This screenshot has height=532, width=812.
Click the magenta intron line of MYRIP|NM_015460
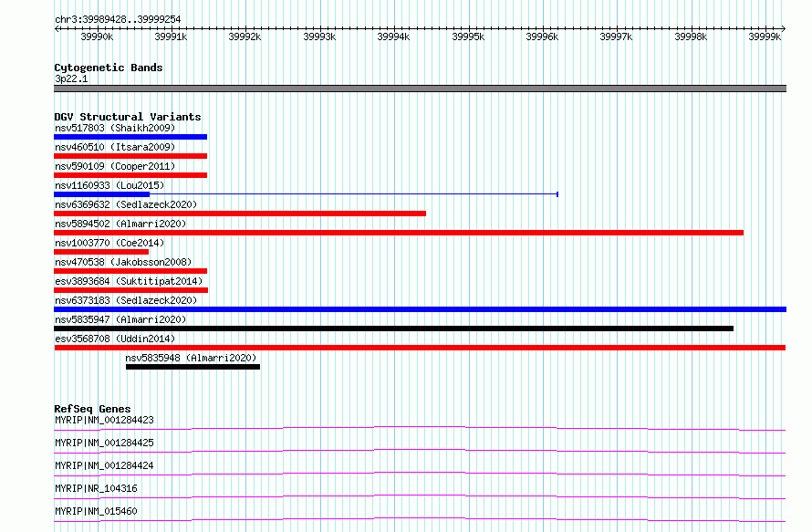point(420,519)
